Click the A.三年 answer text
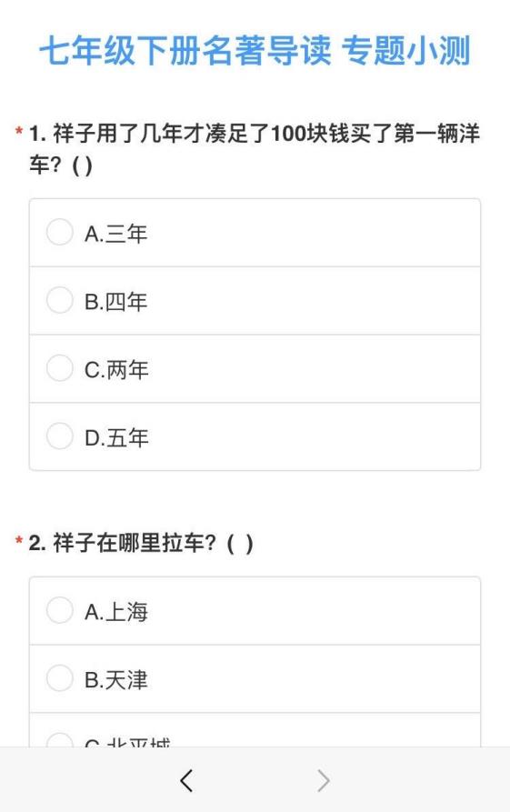Screen dimensions: 510x812 coord(116,234)
